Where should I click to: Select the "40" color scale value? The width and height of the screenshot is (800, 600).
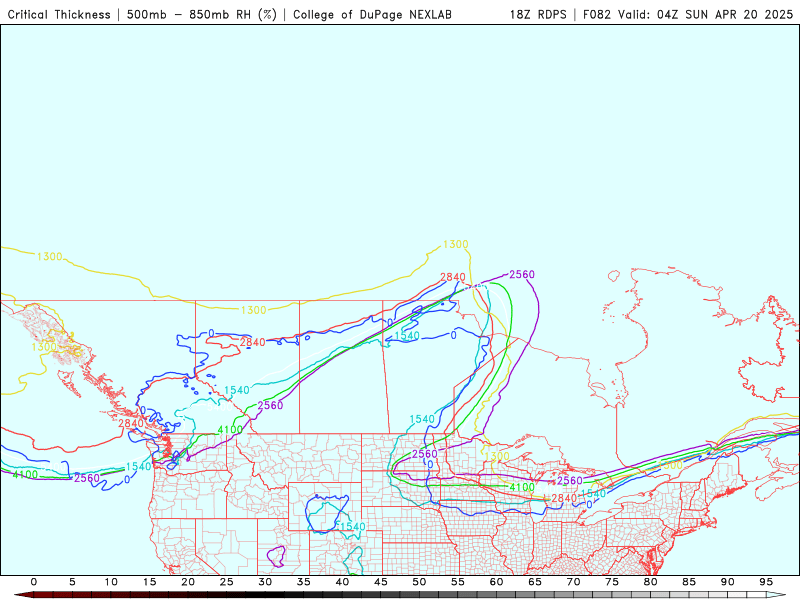point(342,582)
